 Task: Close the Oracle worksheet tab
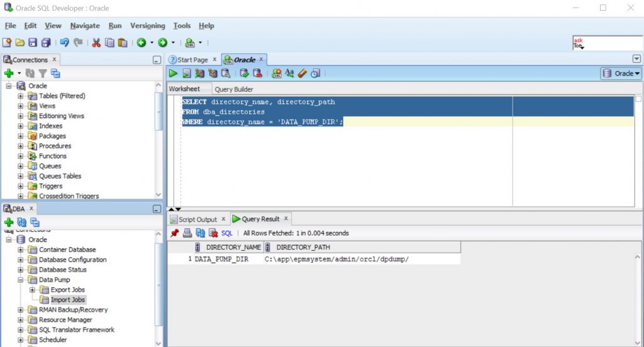pos(261,59)
